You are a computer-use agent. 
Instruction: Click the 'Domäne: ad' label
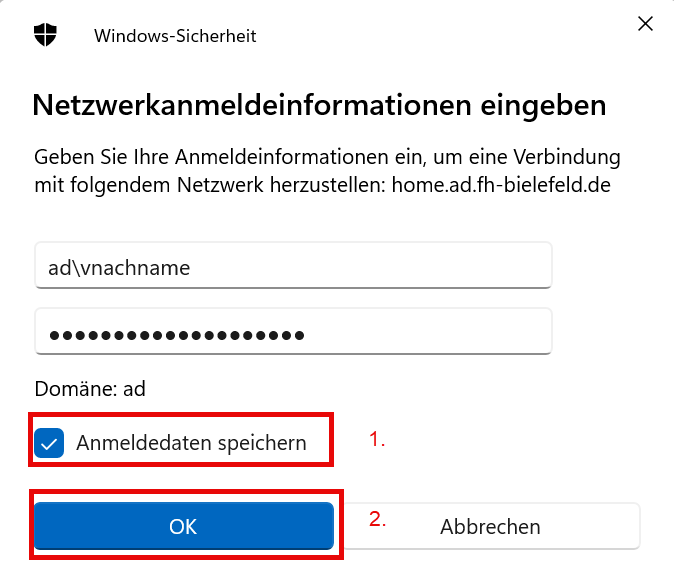90,389
